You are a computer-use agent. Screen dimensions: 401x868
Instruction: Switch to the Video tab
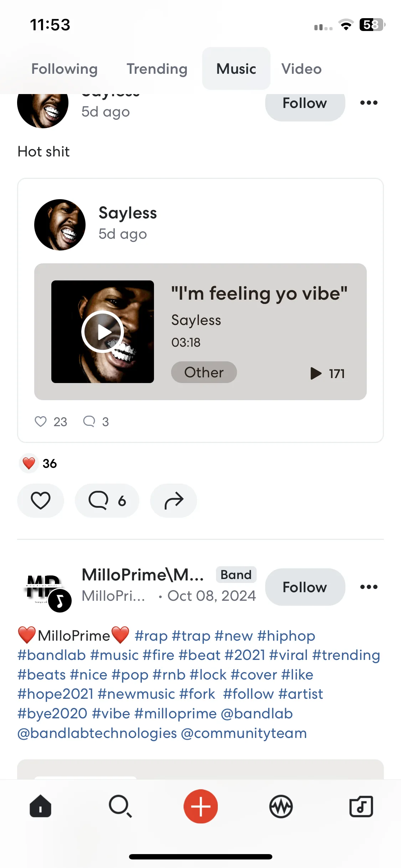click(302, 69)
